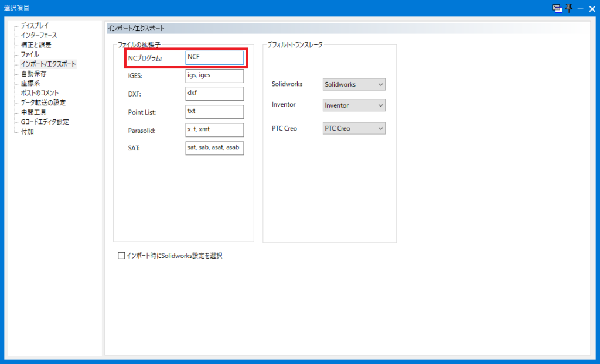Screen dimensions: 600x364
Task: Select ディスプレイ in the settings tree
Action: click(35, 26)
